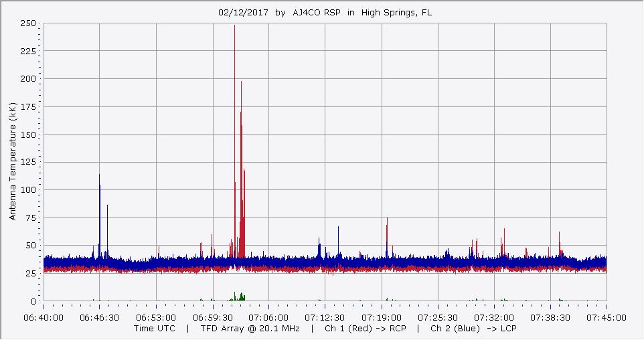Click the time label 07:12:30

point(325,318)
